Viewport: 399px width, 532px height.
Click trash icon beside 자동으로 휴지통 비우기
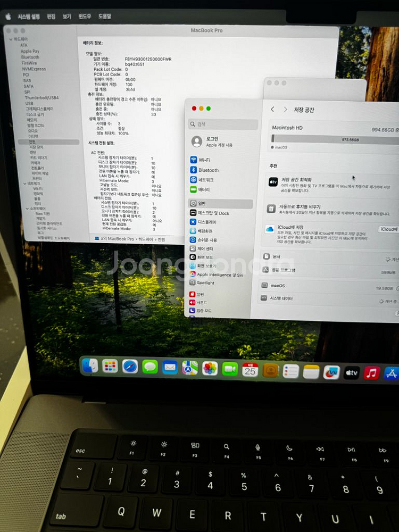[271, 209]
